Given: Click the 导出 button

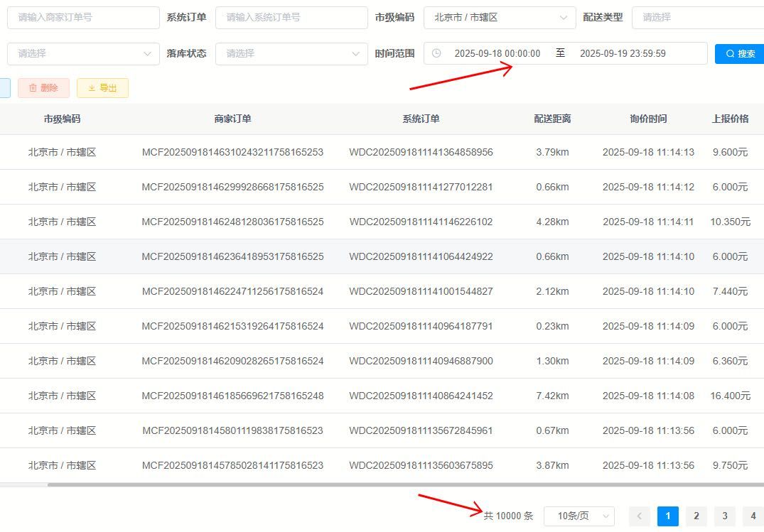Looking at the screenshot, I should [103, 88].
